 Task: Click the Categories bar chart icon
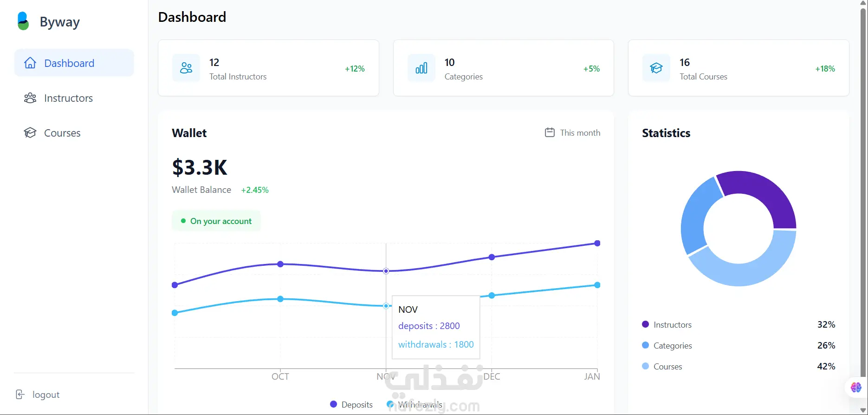(x=421, y=68)
